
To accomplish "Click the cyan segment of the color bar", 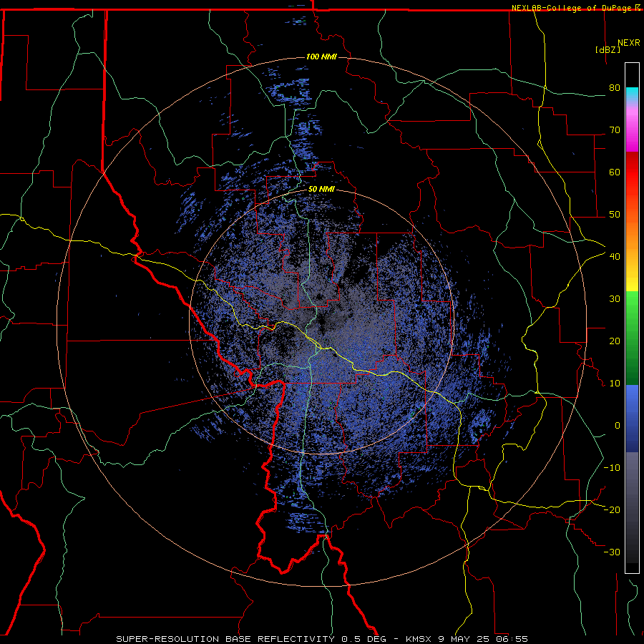I will 632,94.
